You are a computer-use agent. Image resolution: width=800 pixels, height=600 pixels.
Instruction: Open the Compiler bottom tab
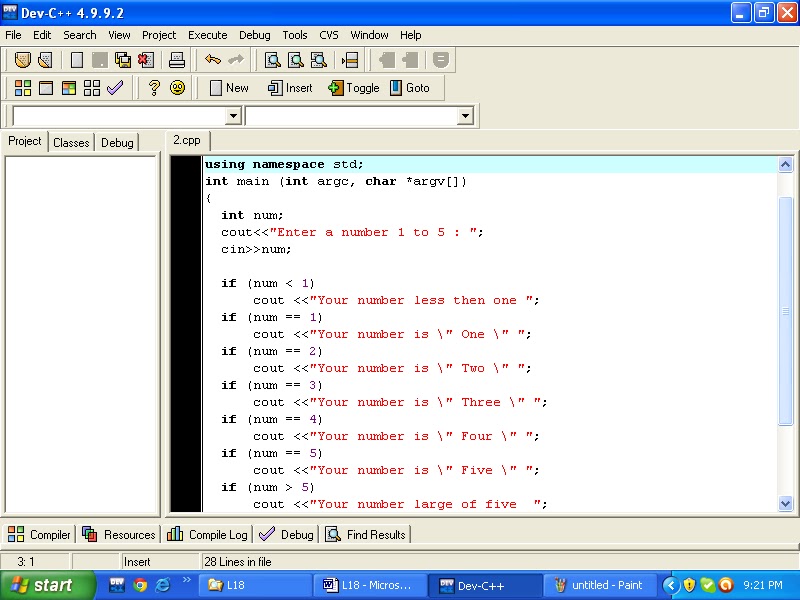click(39, 534)
